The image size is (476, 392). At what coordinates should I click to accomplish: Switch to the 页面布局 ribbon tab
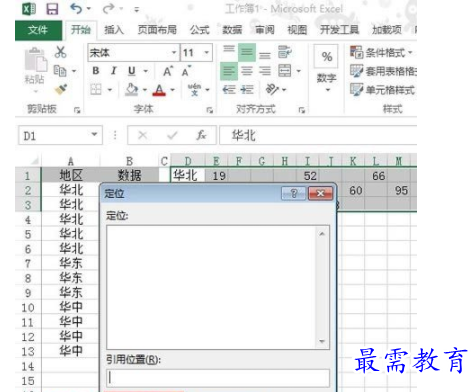tap(157, 30)
